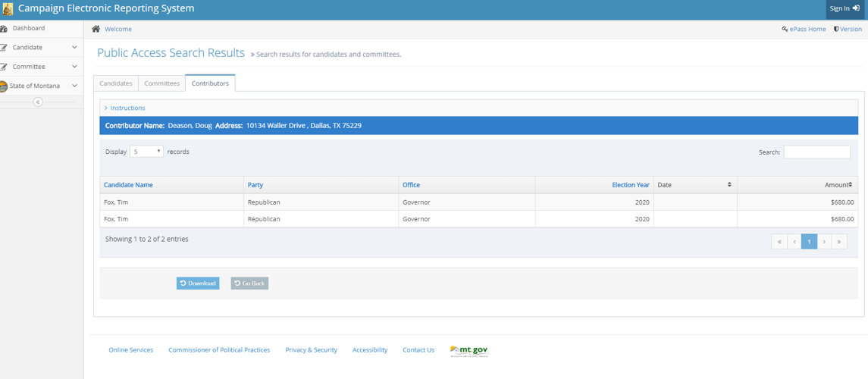This screenshot has height=379, width=868.
Task: Switch to the Committees tab
Action: coord(162,83)
